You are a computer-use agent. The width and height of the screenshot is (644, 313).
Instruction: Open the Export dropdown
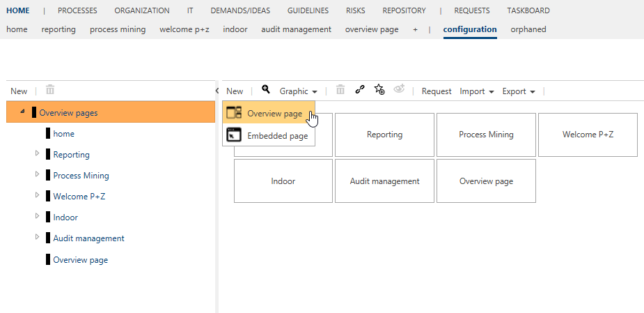click(518, 91)
